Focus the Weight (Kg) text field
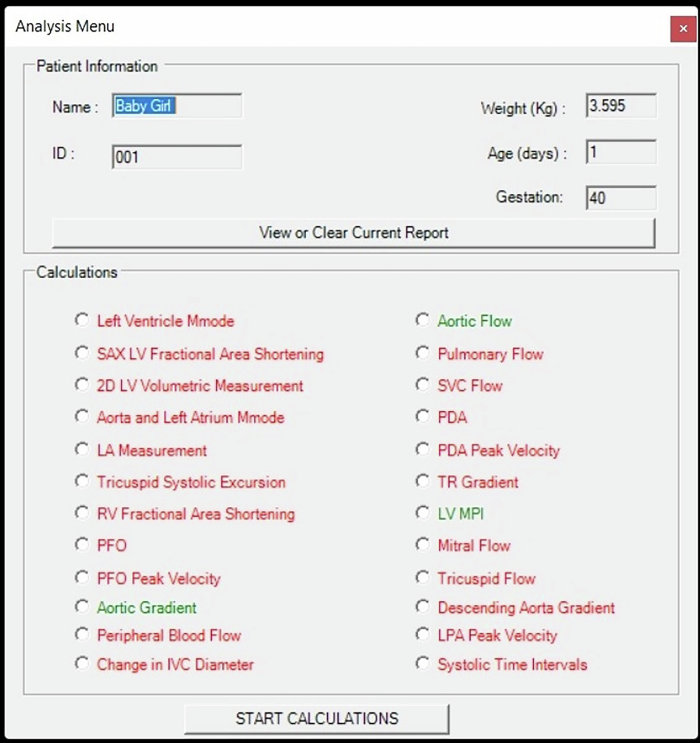 [x=621, y=106]
